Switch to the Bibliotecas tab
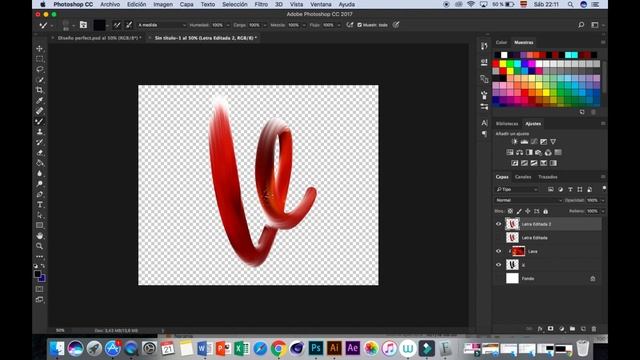This screenshot has width=640, height=360. tap(507, 124)
